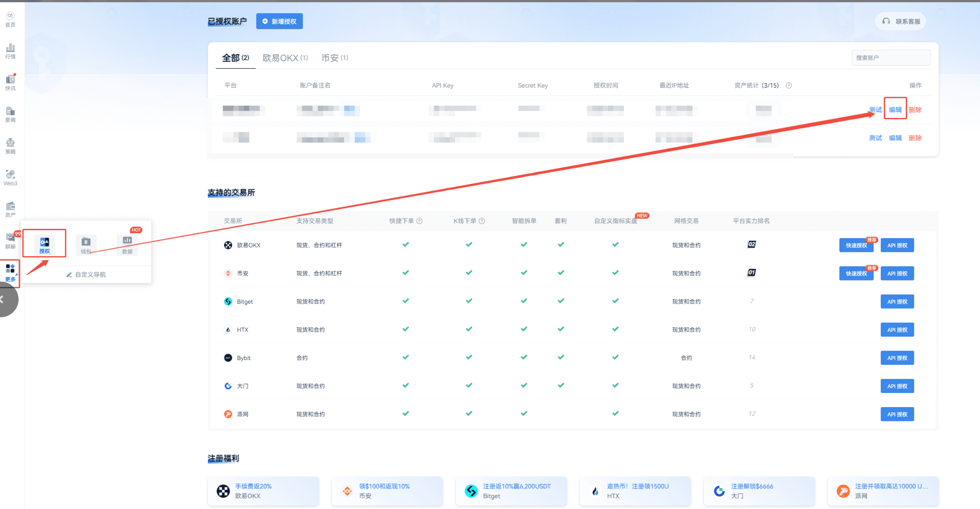
Task: Click the 平台实力排名 column header
Action: pos(752,221)
